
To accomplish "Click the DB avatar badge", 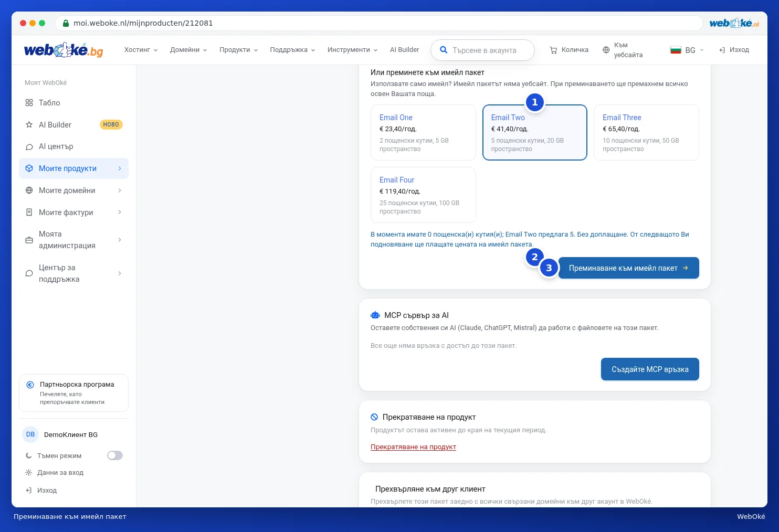I will (x=30, y=434).
